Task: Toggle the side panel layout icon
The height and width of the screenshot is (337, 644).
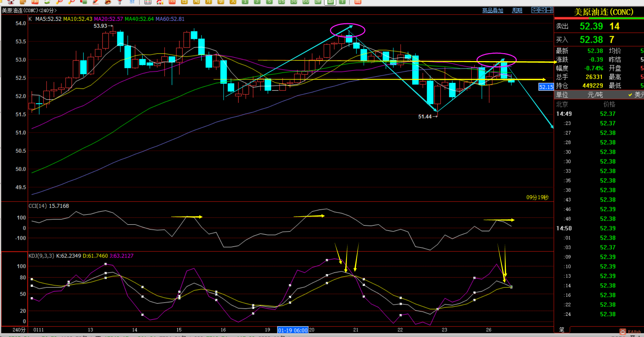Action: 550,10
